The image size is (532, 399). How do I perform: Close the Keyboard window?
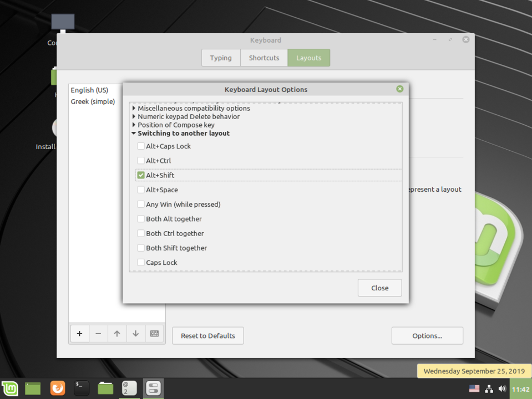point(466,40)
